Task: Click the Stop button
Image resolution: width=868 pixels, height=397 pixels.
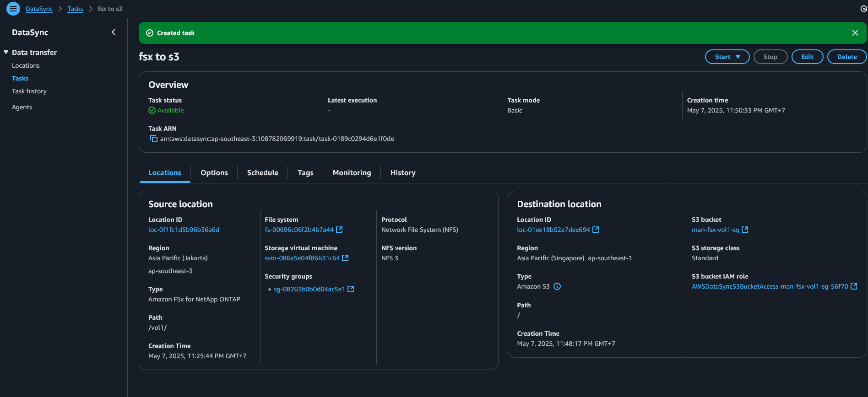Action: pyautogui.click(x=770, y=57)
